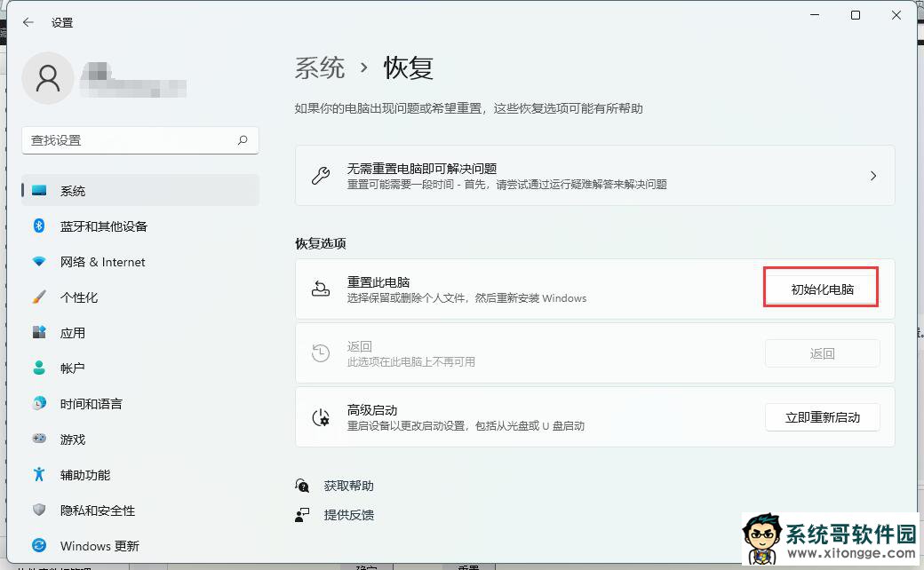This screenshot has height=570, width=924.
Task: Open Windows 更新 page
Action: point(140,545)
